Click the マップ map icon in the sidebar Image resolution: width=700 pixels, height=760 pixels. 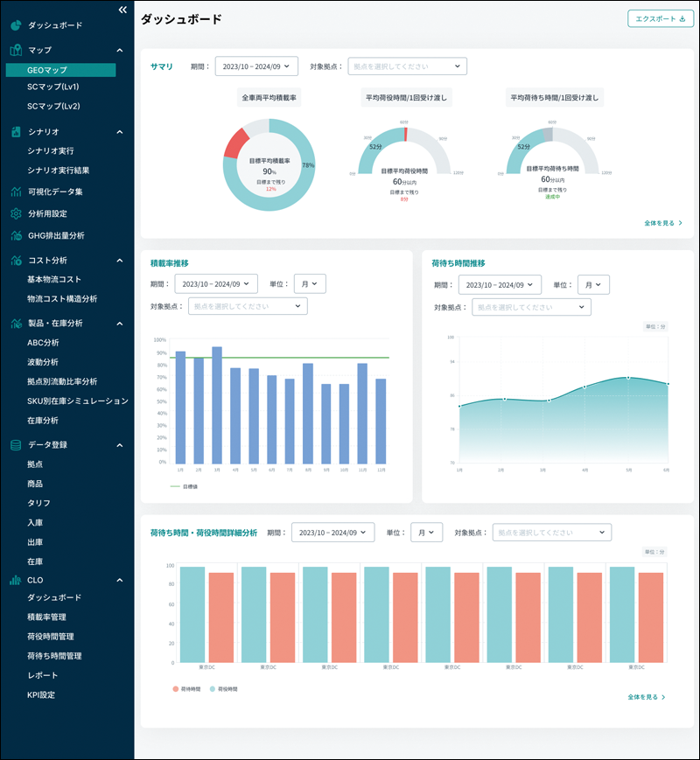click(16, 50)
